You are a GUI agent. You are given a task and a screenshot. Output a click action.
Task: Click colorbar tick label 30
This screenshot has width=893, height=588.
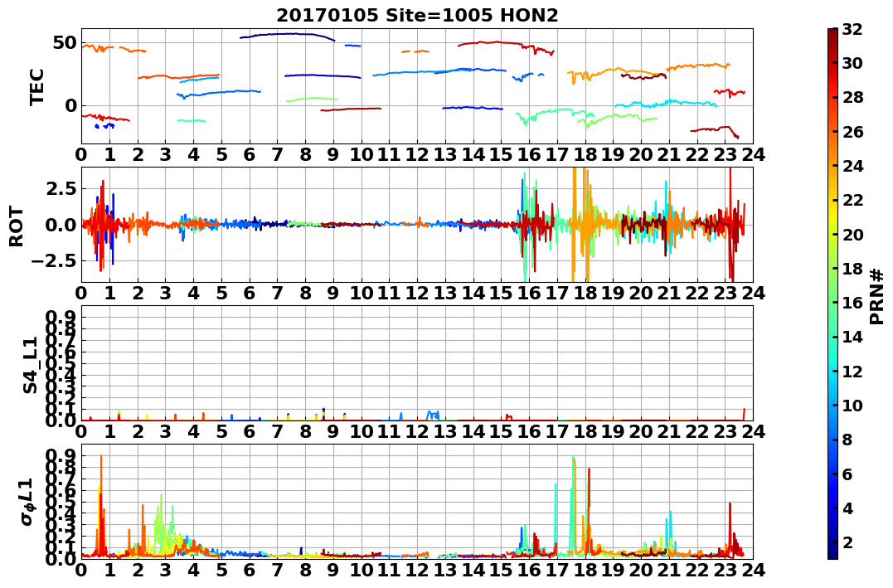(x=852, y=63)
